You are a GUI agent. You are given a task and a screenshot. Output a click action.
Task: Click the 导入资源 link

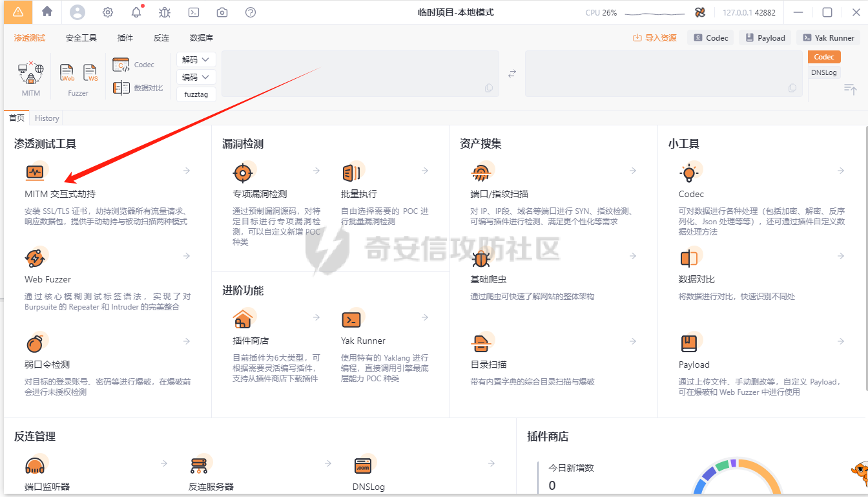(x=655, y=38)
